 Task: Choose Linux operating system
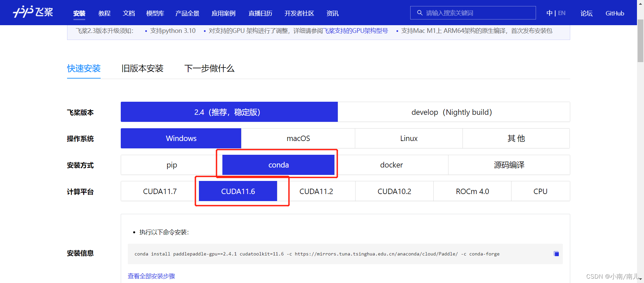(409, 138)
